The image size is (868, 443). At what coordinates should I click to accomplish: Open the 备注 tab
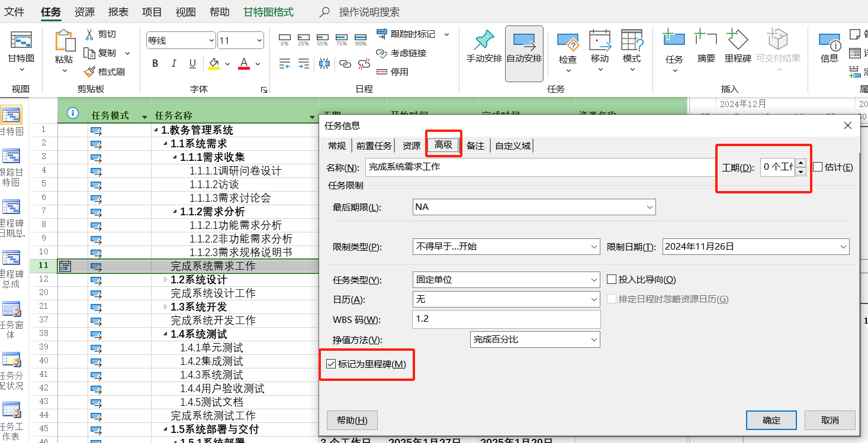(475, 145)
